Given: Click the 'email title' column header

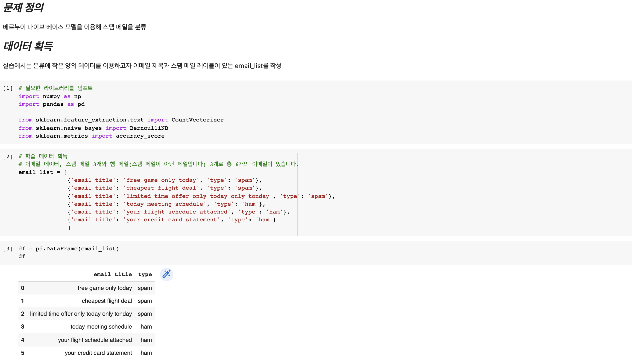Looking at the screenshot, I should (x=113, y=274).
